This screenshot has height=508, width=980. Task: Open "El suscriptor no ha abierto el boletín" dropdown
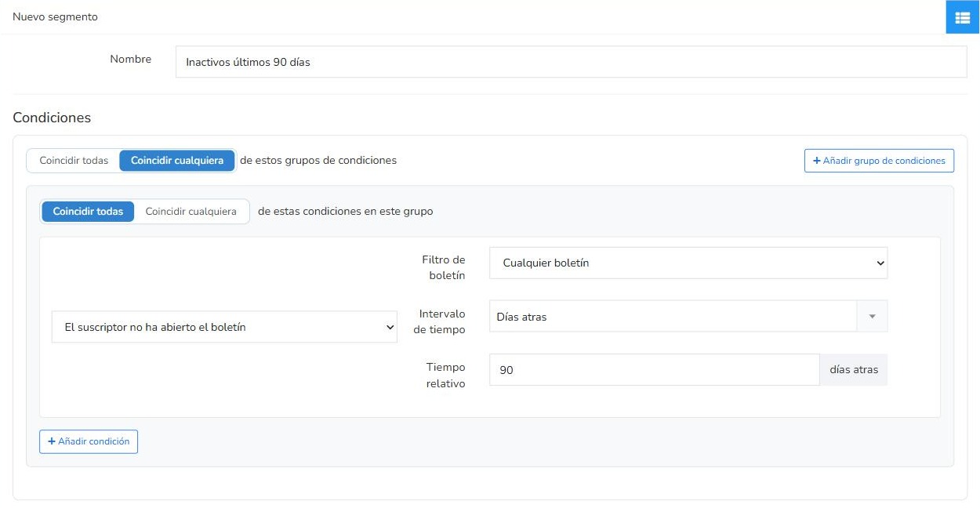[x=224, y=327]
